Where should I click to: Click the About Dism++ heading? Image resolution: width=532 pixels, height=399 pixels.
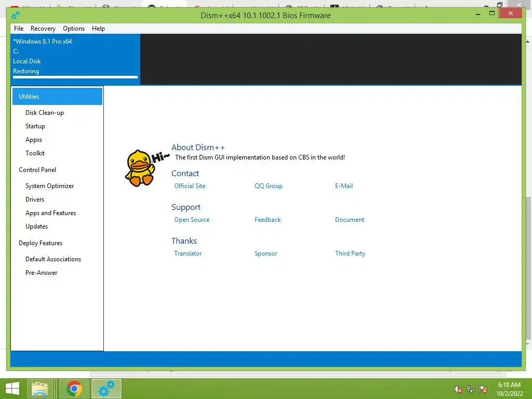pos(198,147)
